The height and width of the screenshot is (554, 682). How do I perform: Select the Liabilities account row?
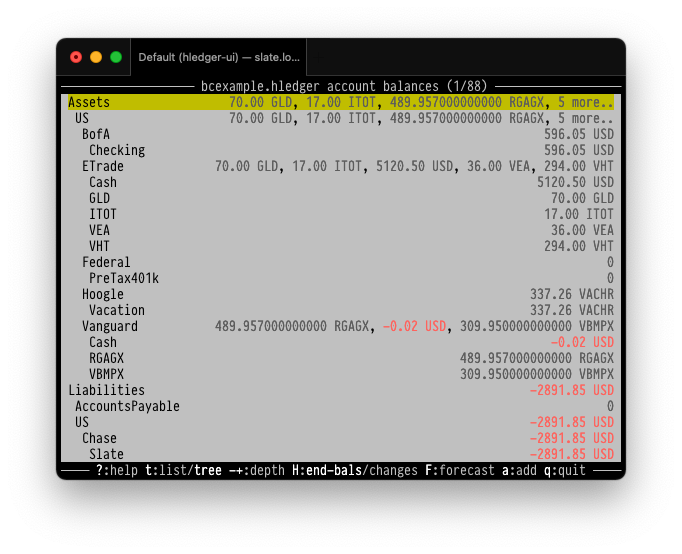106,390
